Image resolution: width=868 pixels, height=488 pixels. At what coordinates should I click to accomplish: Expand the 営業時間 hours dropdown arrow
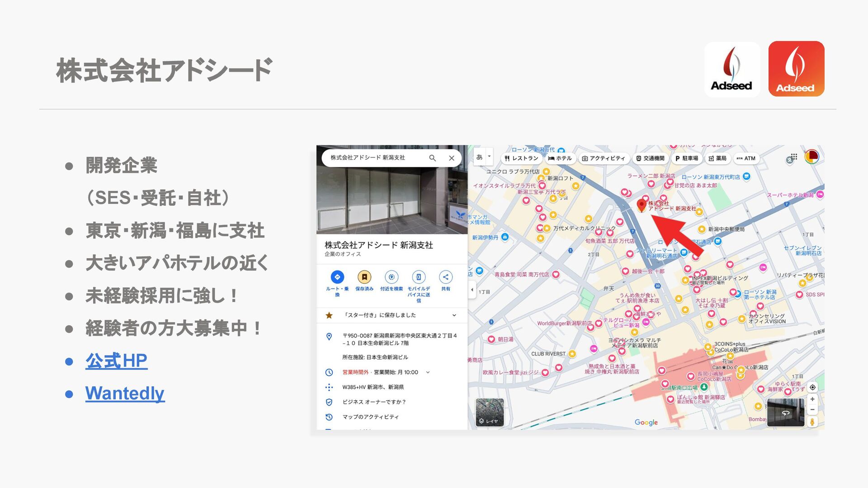click(x=428, y=372)
